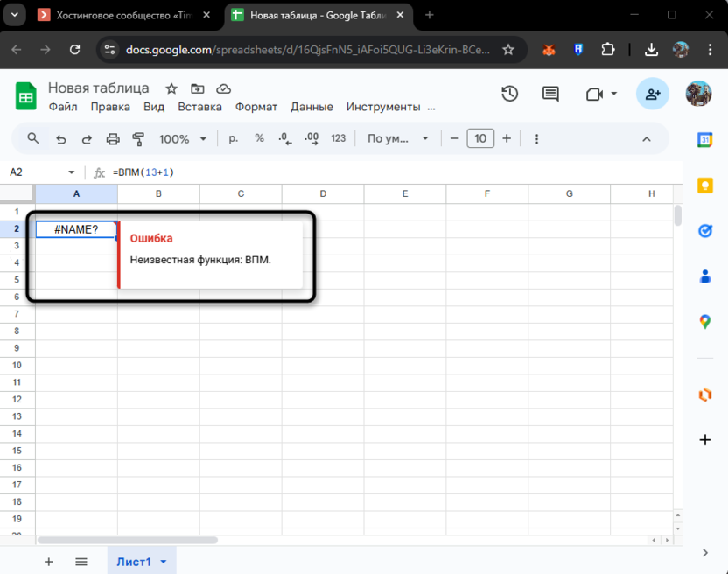Select column D header
The image size is (728, 574).
pos(323,193)
